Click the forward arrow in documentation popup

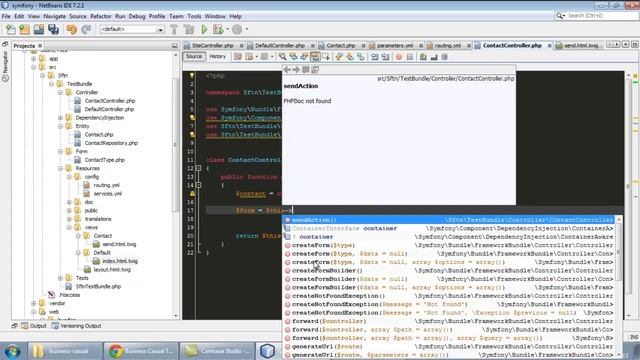(296, 70)
